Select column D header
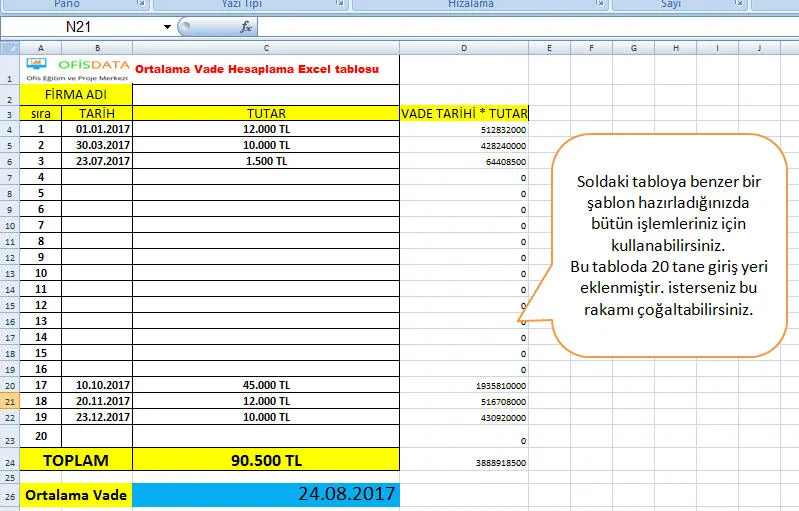 464,48
